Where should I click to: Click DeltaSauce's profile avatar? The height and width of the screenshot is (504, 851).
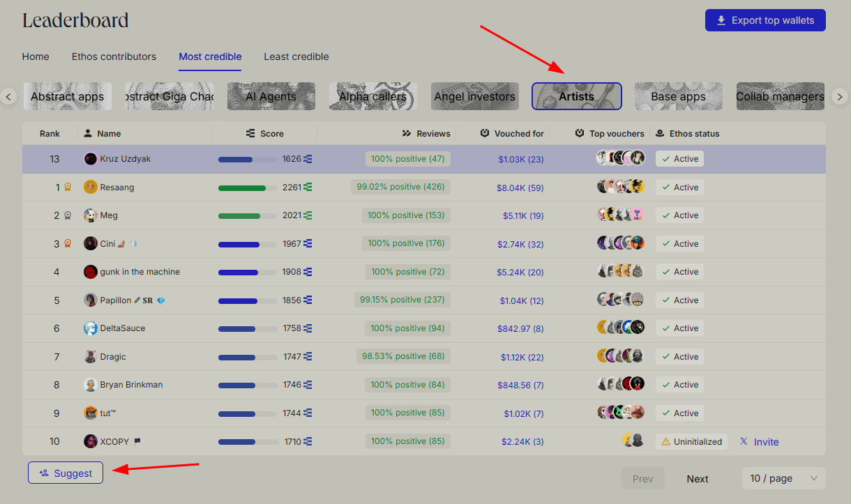click(90, 328)
